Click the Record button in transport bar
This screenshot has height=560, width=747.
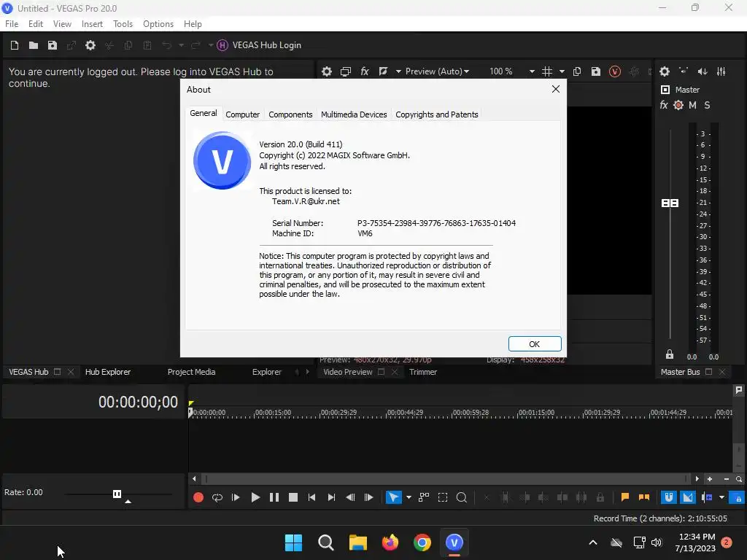pos(198,497)
